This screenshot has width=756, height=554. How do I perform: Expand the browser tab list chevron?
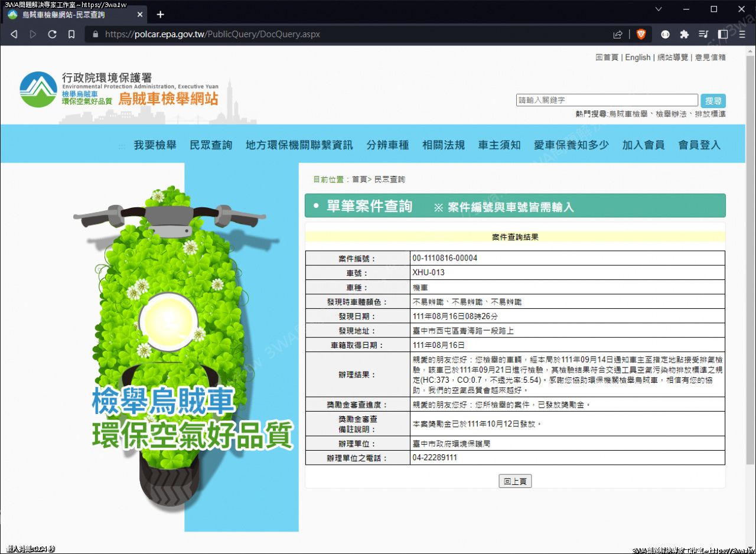(659, 10)
